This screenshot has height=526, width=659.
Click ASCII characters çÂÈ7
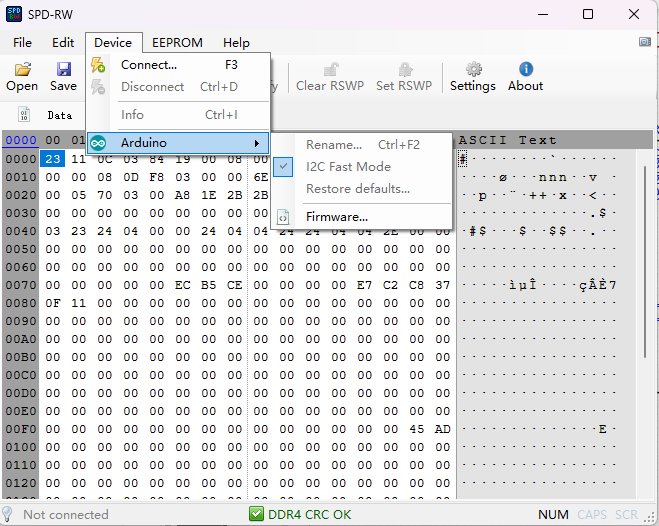(598, 285)
